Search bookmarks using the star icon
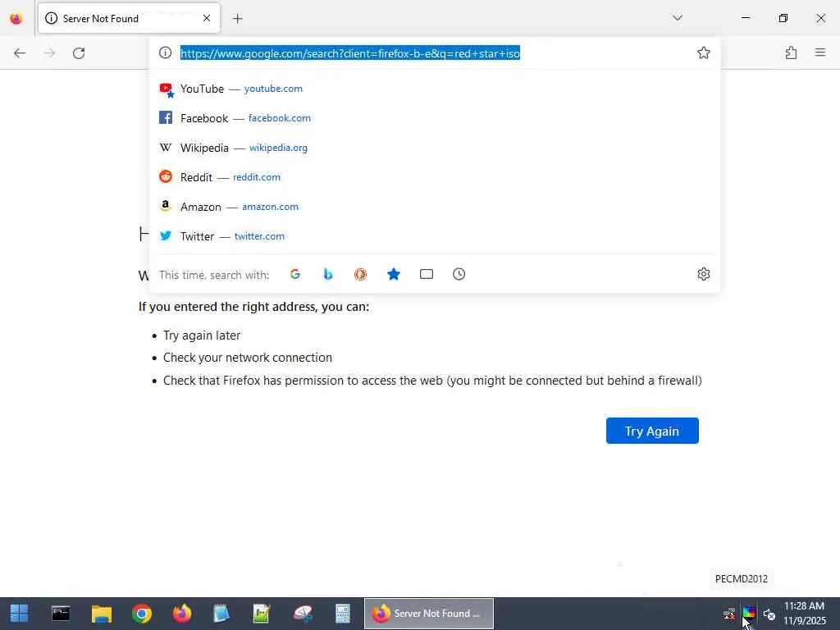This screenshot has width=840, height=630. pos(394,274)
